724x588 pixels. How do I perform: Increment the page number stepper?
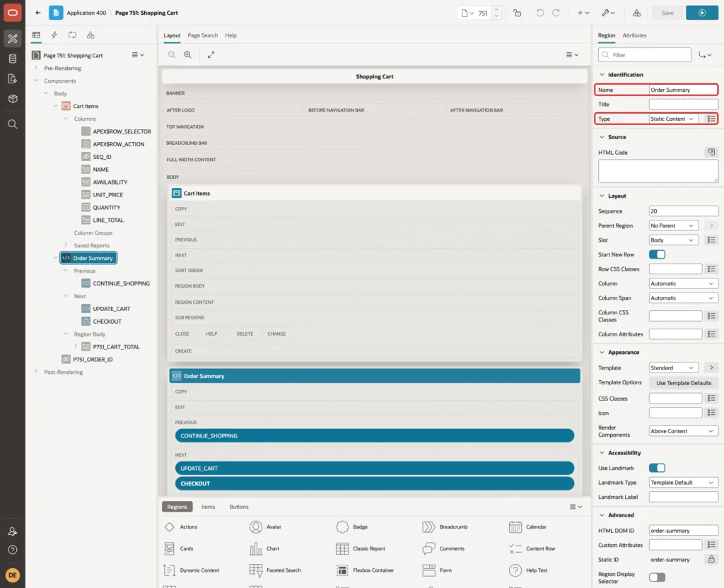496,10
